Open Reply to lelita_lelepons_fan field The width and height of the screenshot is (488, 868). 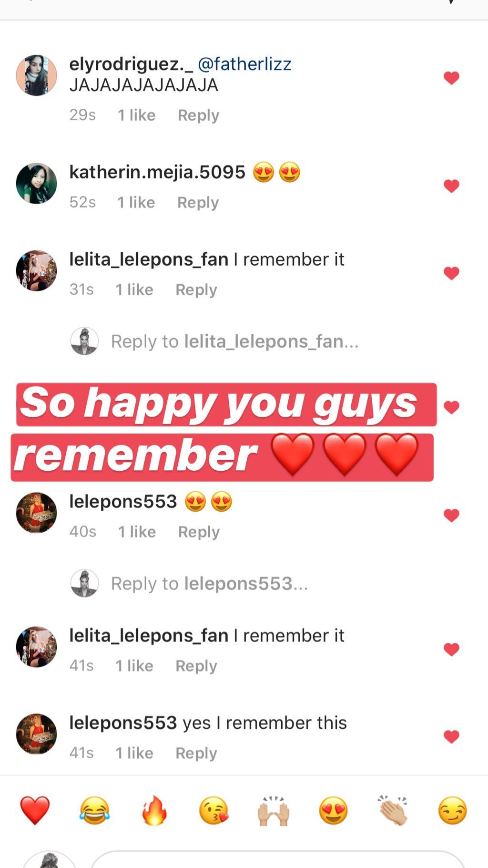pyautogui.click(x=234, y=341)
